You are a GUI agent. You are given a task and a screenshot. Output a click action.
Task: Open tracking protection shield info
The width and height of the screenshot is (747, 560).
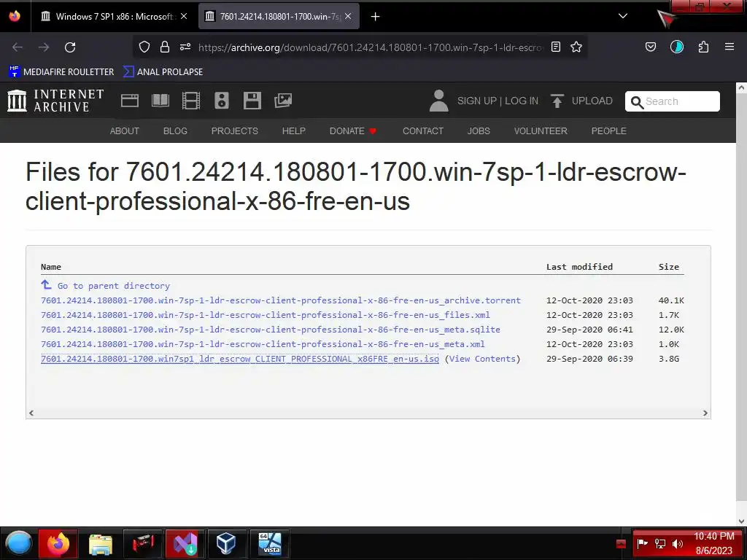pos(144,47)
